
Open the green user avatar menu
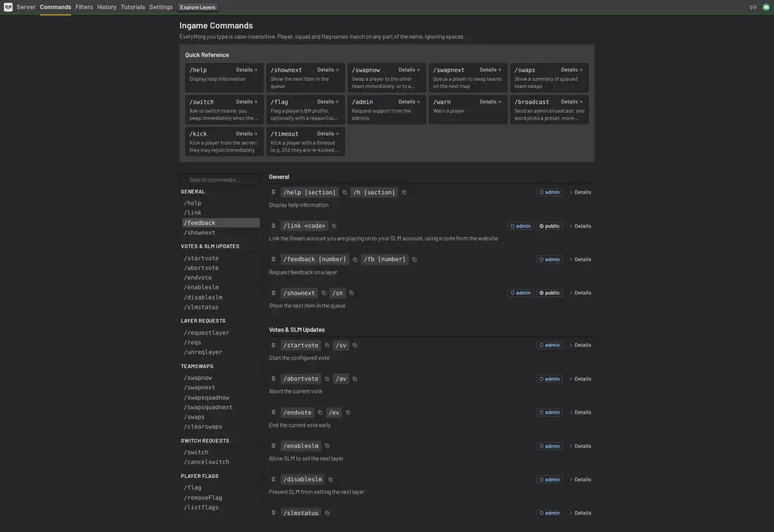(766, 7)
